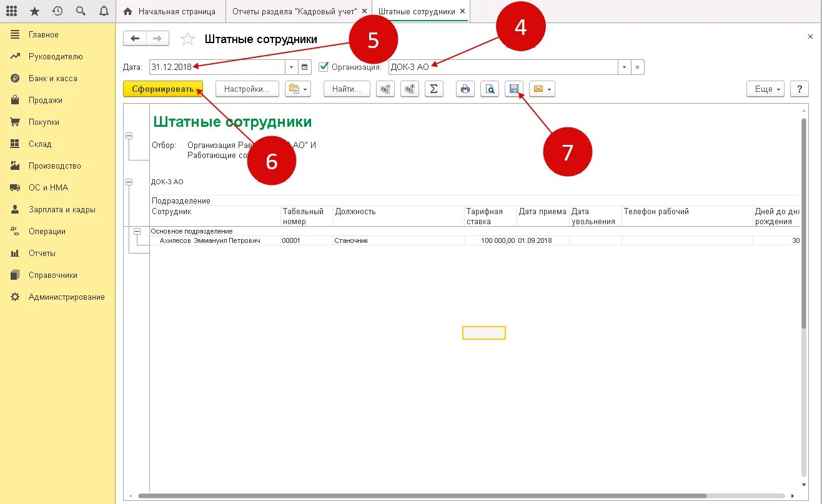Open notifications bell icon

coord(103,11)
